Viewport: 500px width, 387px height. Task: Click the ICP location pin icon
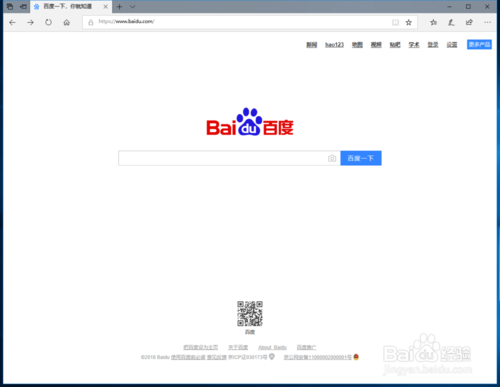point(272,357)
